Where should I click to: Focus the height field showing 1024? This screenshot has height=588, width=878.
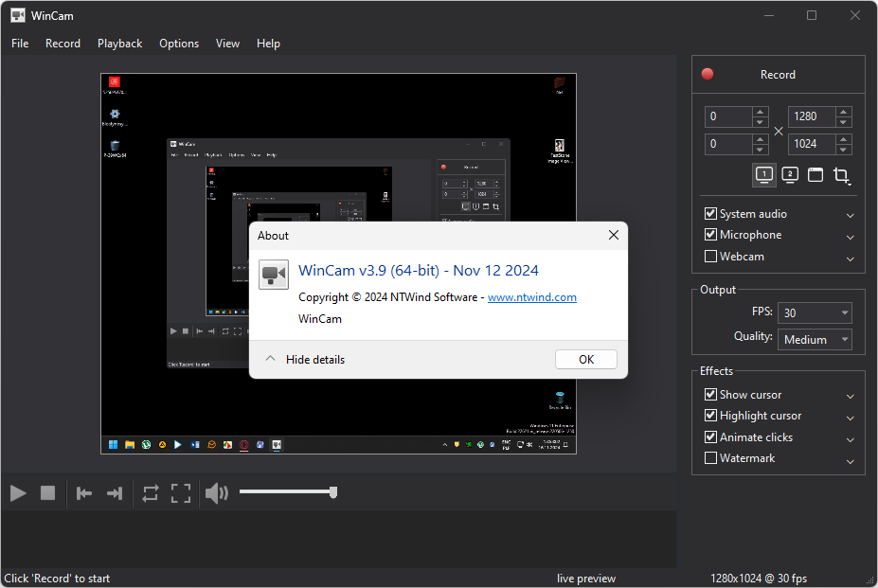(x=812, y=144)
